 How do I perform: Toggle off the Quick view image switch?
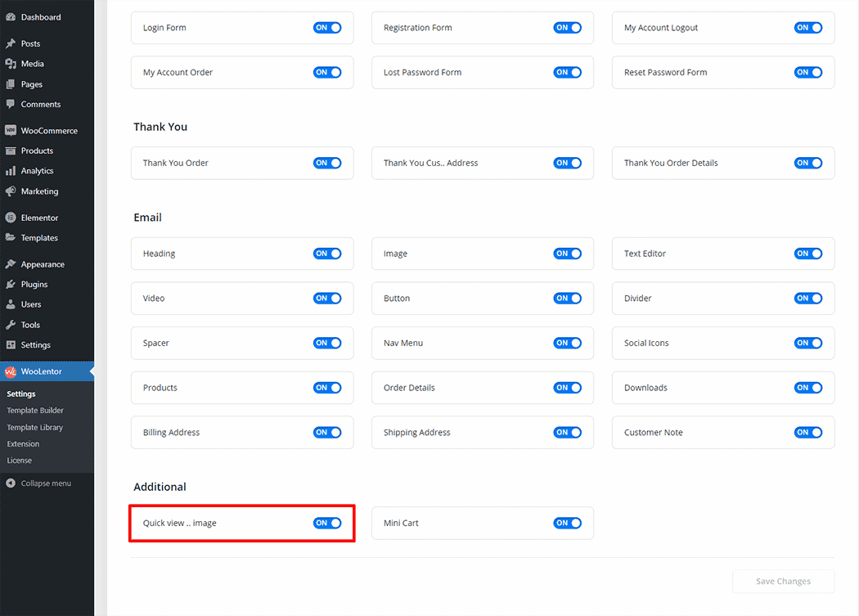click(327, 523)
